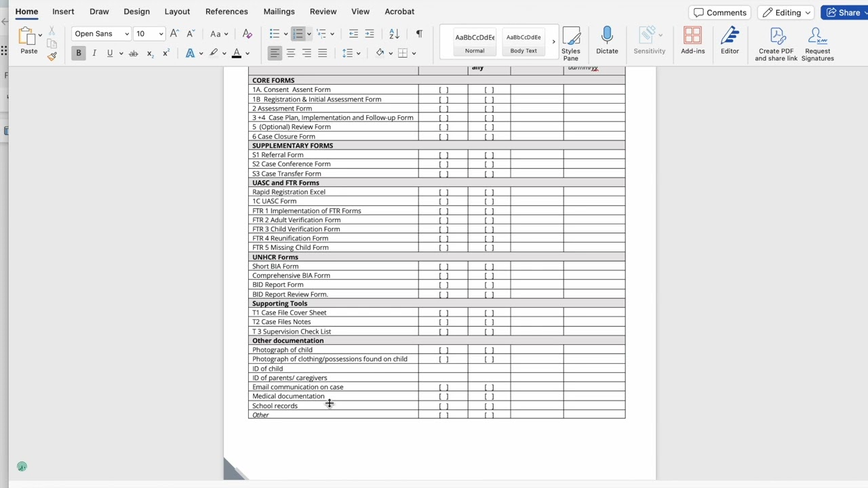Justify text alignment
Screen dimensions: 868x488
click(x=323, y=53)
